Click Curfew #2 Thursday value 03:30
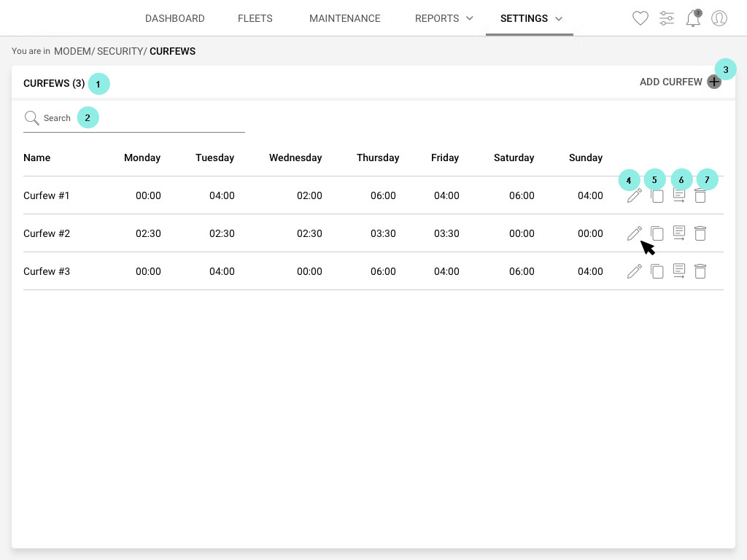Screen dimensions: 747x560 (383, 233)
